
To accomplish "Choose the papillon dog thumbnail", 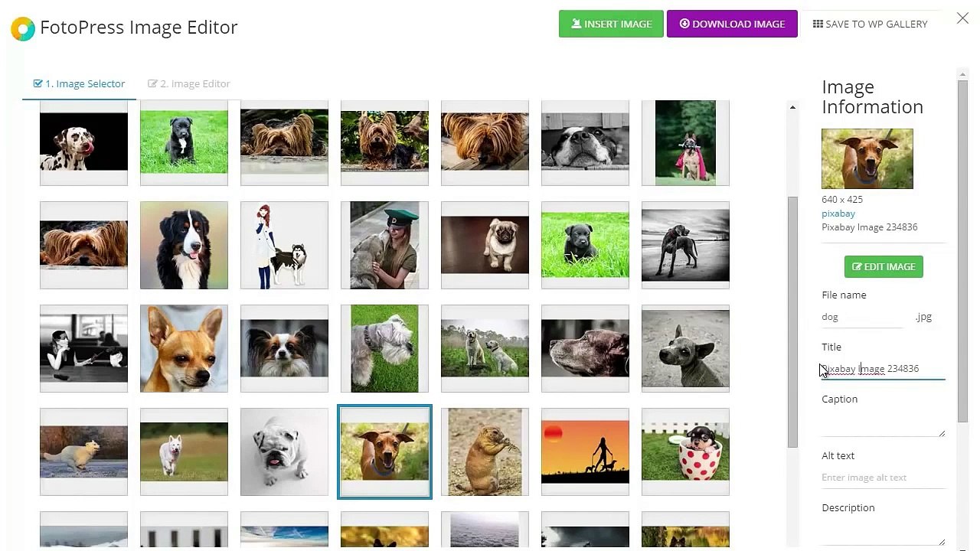I will [x=284, y=348].
